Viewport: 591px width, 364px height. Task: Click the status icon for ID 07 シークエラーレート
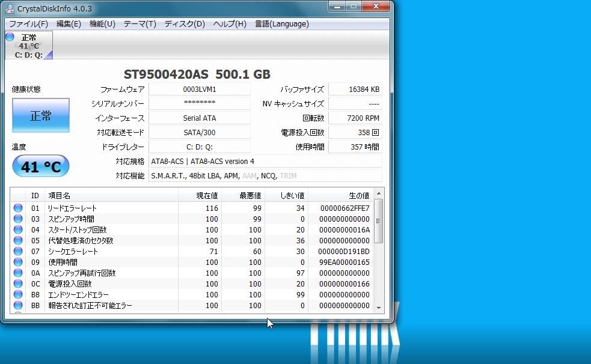(17, 251)
